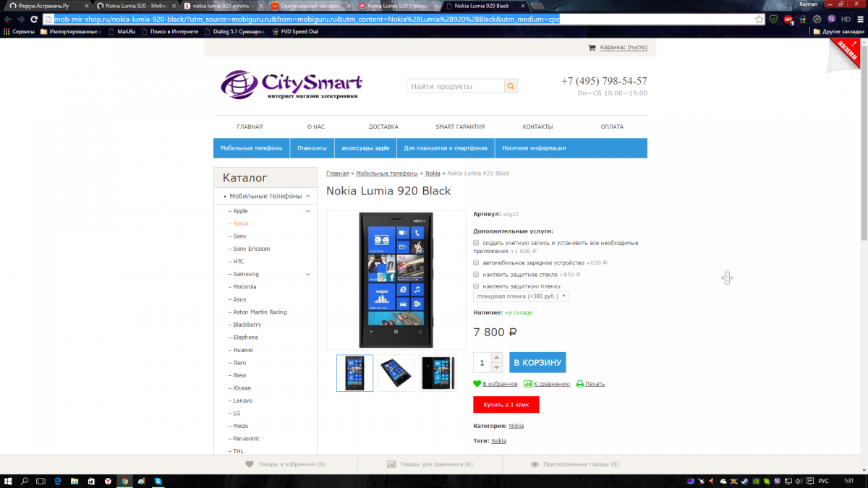The image size is (868, 488).
Task: Check the account setup service option
Action: (476, 243)
